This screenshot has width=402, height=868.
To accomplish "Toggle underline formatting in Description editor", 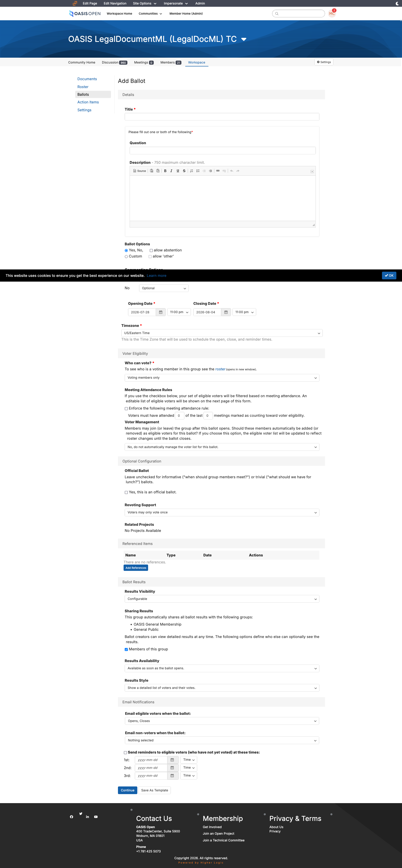I will (x=178, y=171).
